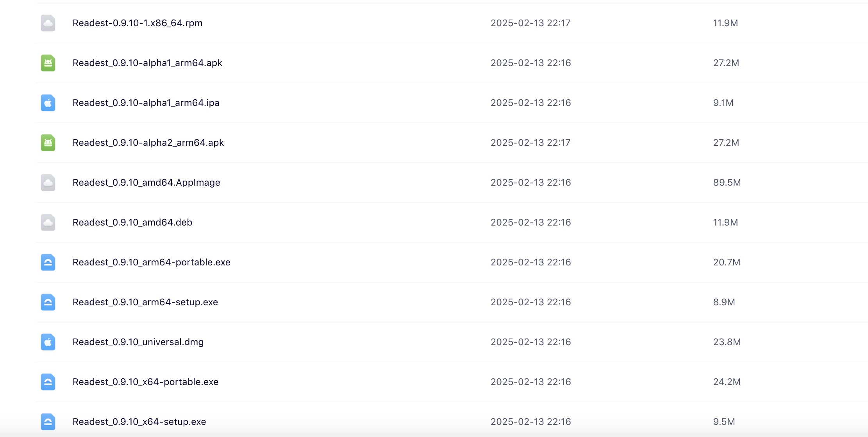Screen dimensions: 868x437
Task: Click Apple icon for alpha1 arm64 ipa
Action: 48,103
